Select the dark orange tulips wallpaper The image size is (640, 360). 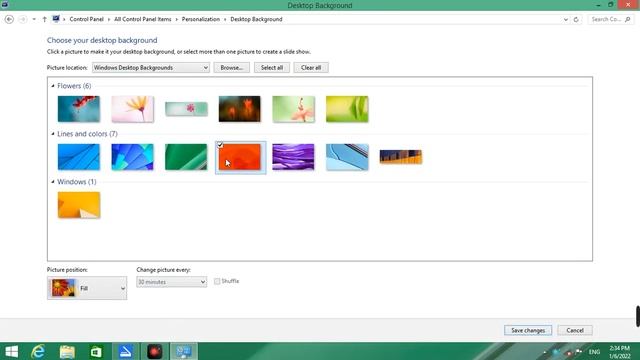pos(240,109)
